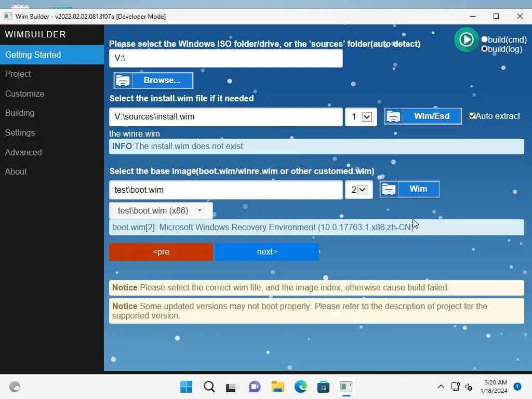
Task: Click the green build play icon
Action: click(x=466, y=39)
